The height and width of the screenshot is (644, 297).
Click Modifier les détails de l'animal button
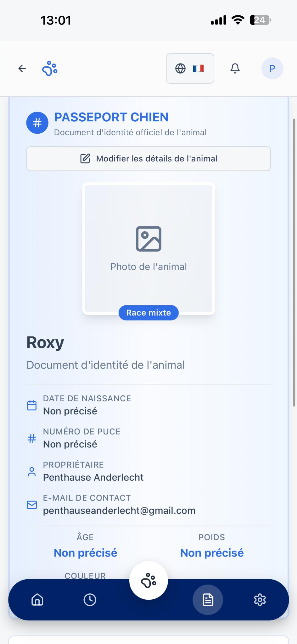(x=148, y=158)
